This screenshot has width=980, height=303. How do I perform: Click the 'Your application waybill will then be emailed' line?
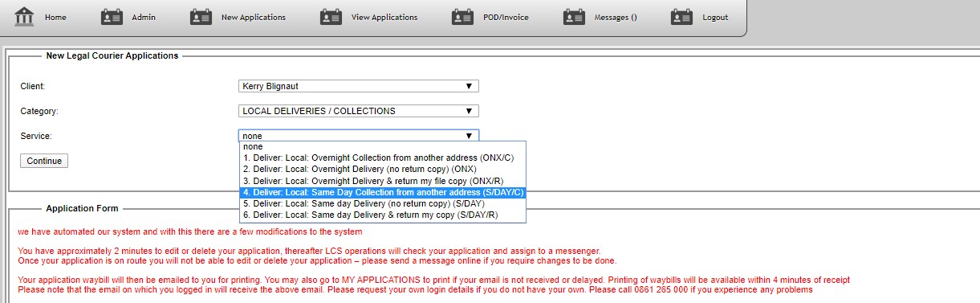433,280
